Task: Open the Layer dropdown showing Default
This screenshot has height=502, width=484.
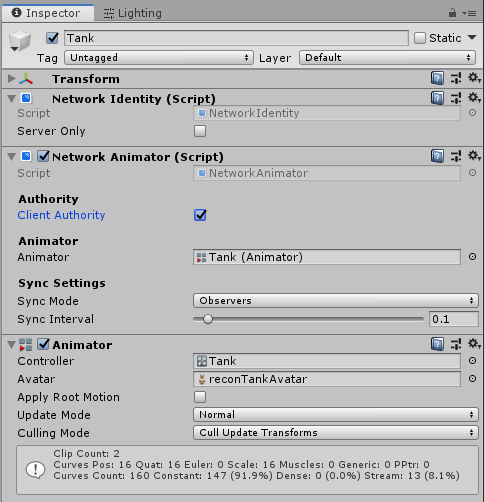Action: (x=387, y=58)
